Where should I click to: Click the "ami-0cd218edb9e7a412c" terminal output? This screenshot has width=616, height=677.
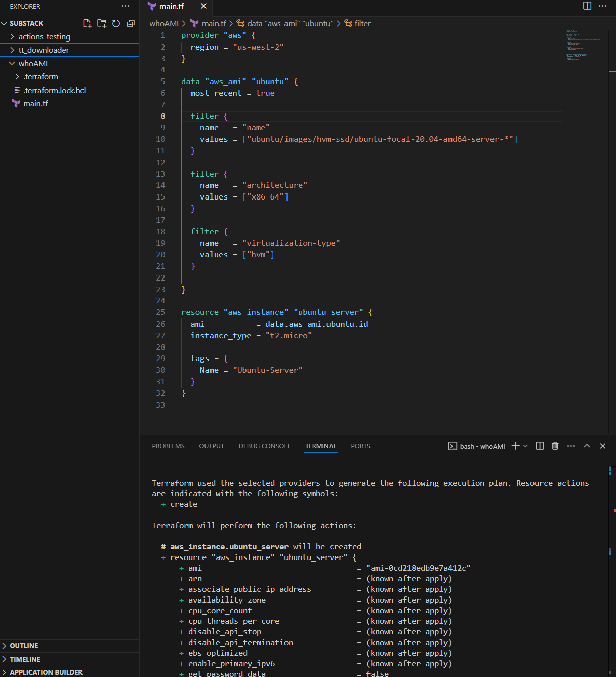point(419,568)
